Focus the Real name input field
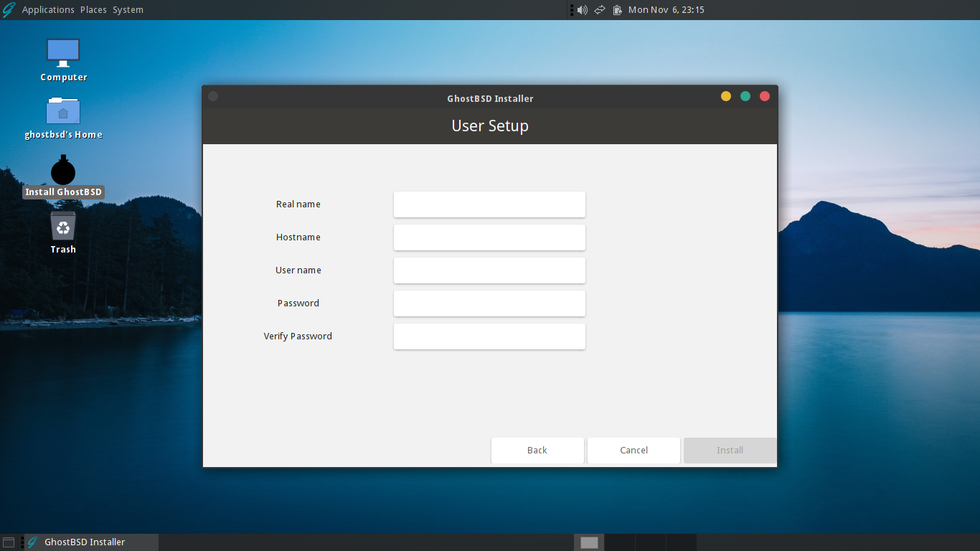Screen dimensions: 980x551 pos(489,204)
